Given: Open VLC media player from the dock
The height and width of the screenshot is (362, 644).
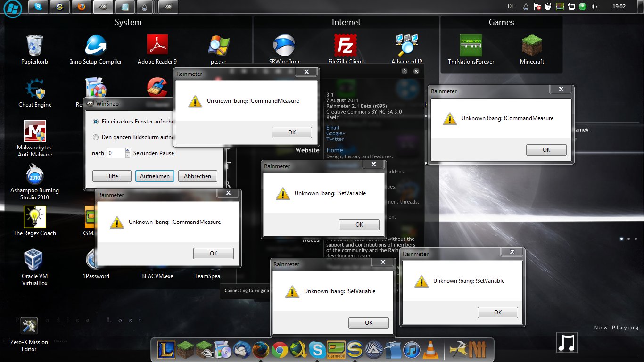Looking at the screenshot, I should click(429, 350).
